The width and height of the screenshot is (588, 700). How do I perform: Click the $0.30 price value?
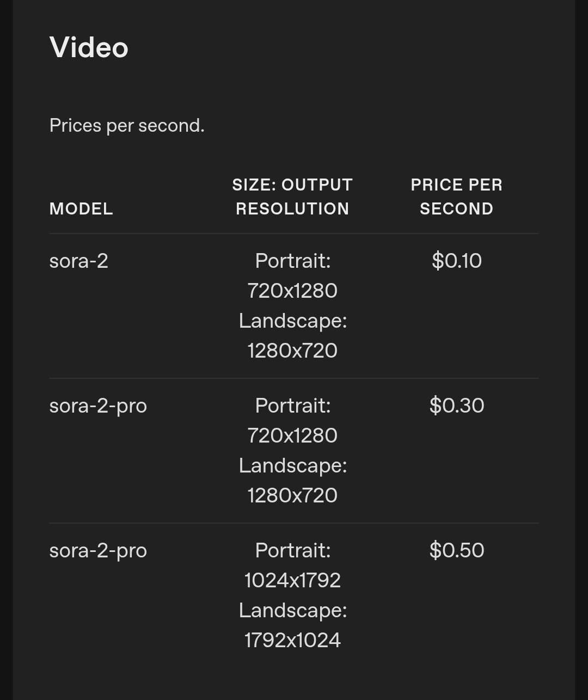pos(456,406)
